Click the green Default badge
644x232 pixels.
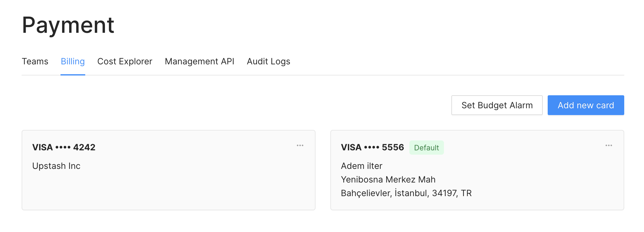(x=426, y=148)
